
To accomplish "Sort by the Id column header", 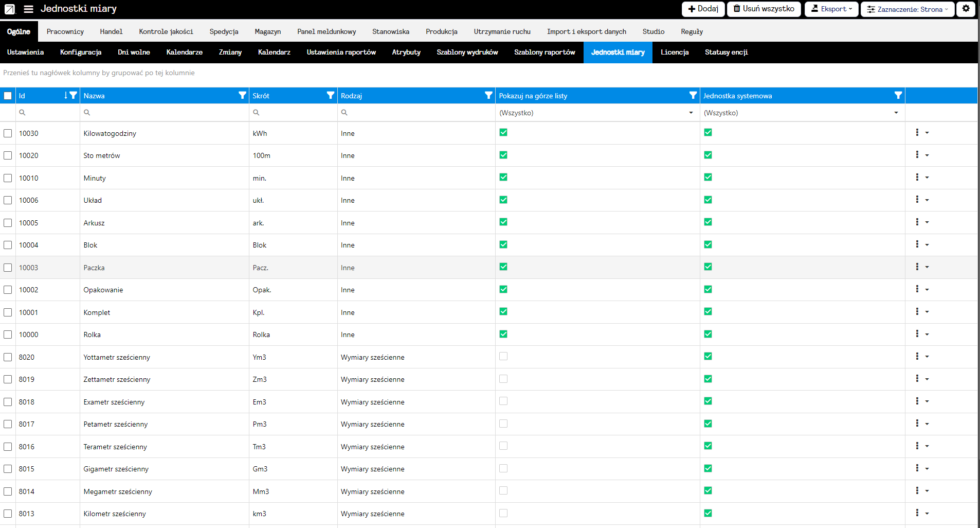I will [x=39, y=96].
